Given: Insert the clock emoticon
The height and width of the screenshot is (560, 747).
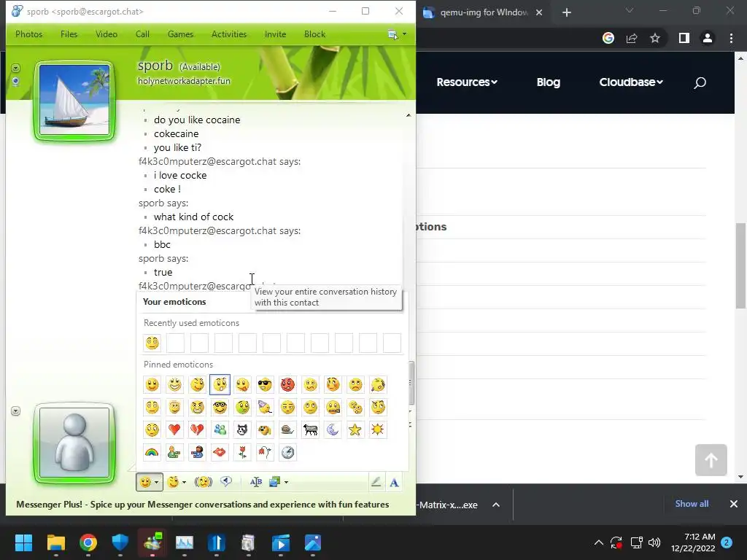Looking at the screenshot, I should coord(287,452).
